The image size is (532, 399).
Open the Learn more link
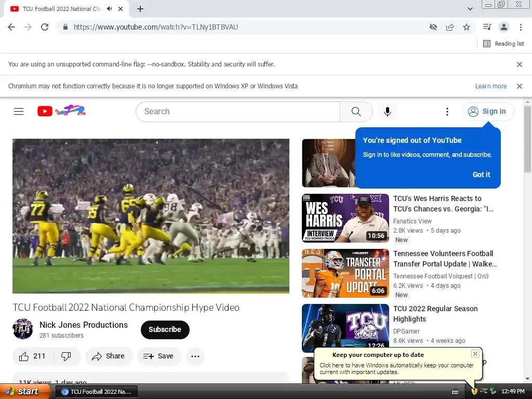tap(490, 86)
